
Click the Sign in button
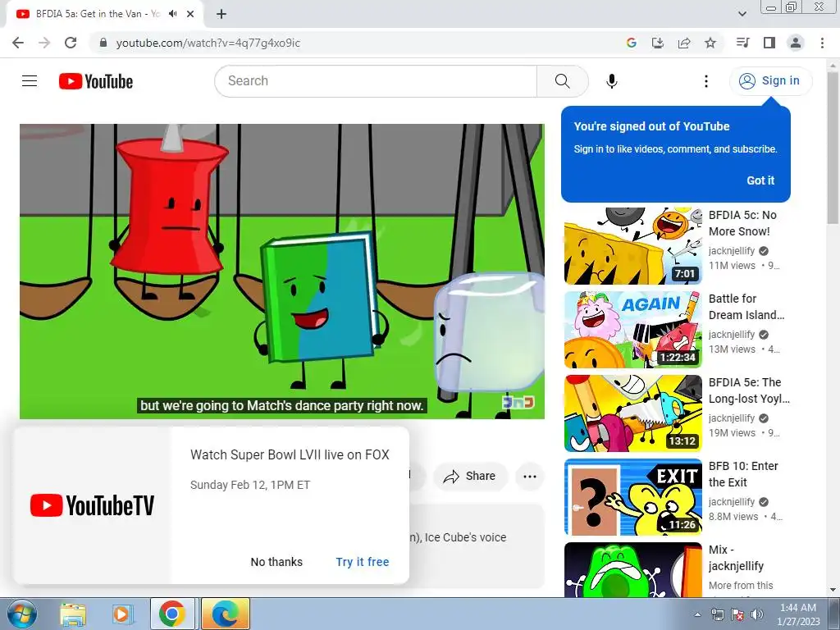pos(770,81)
